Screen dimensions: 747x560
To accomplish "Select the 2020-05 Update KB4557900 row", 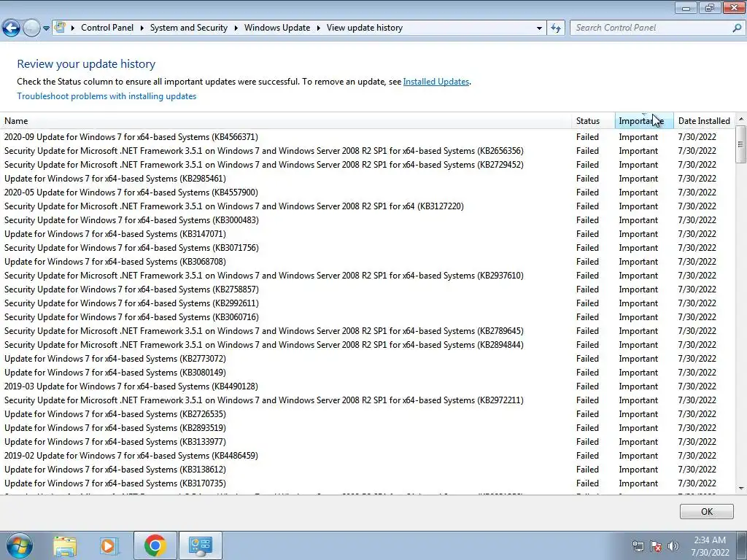I will point(367,192).
